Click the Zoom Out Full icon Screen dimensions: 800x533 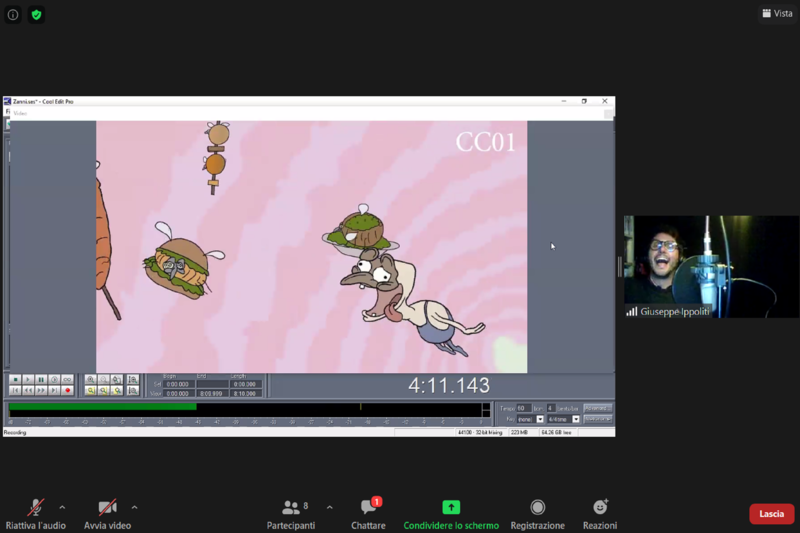click(117, 379)
